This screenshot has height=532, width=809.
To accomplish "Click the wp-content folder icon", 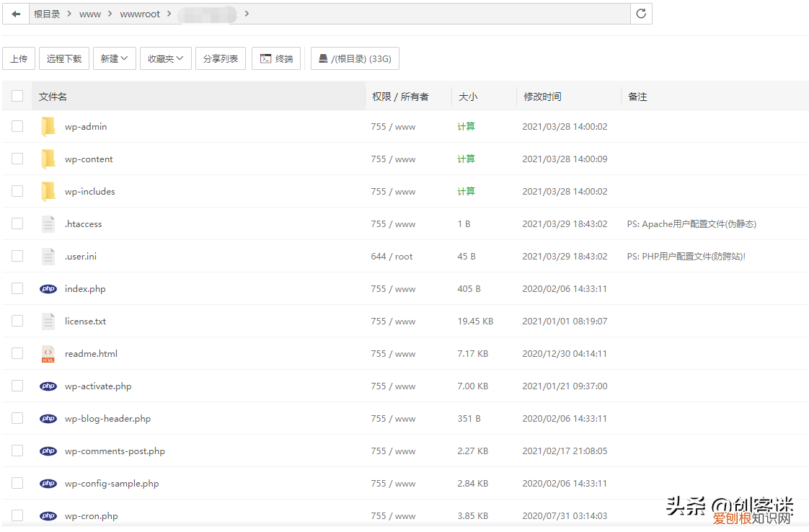I will (48, 159).
